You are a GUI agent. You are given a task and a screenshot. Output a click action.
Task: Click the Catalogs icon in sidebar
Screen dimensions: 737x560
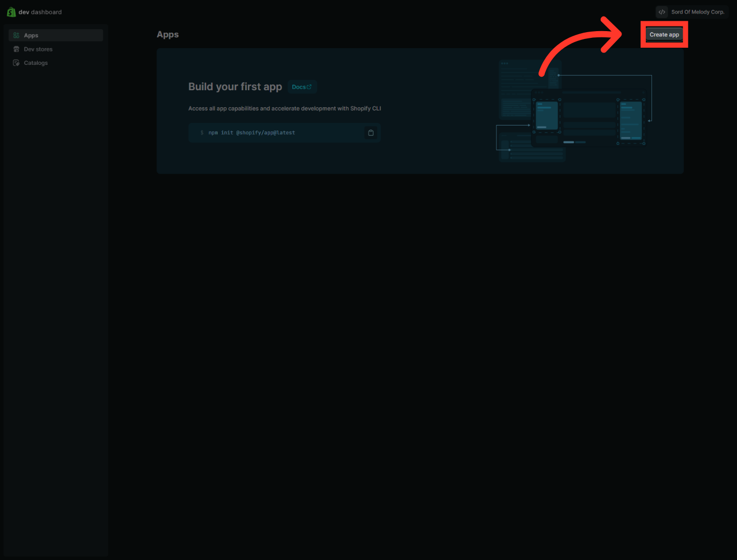coord(16,63)
